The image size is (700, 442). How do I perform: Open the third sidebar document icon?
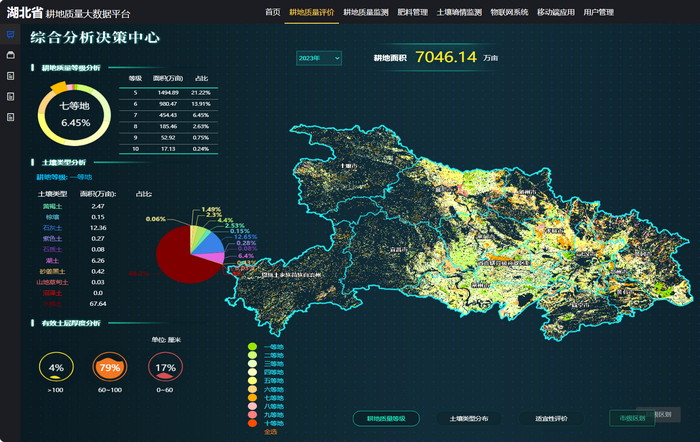pos(10,76)
